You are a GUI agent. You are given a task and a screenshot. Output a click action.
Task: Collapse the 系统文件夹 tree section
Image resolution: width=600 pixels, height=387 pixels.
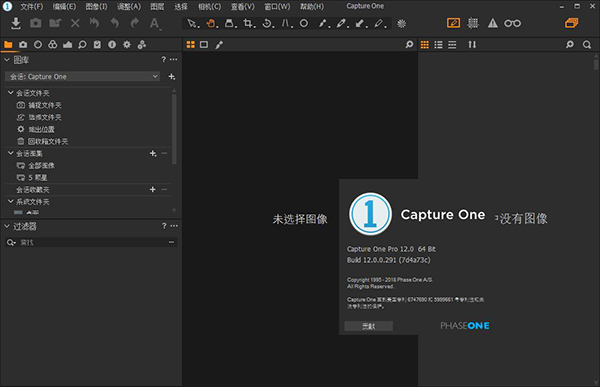tap(11, 201)
